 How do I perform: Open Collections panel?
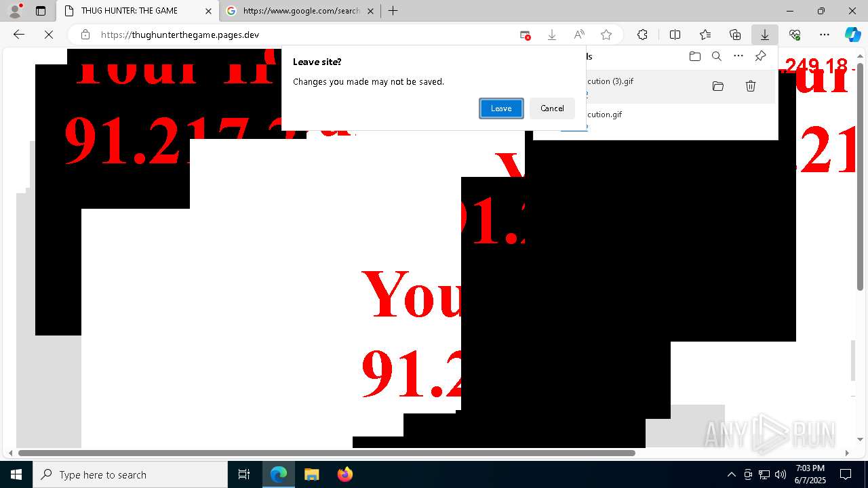735,35
